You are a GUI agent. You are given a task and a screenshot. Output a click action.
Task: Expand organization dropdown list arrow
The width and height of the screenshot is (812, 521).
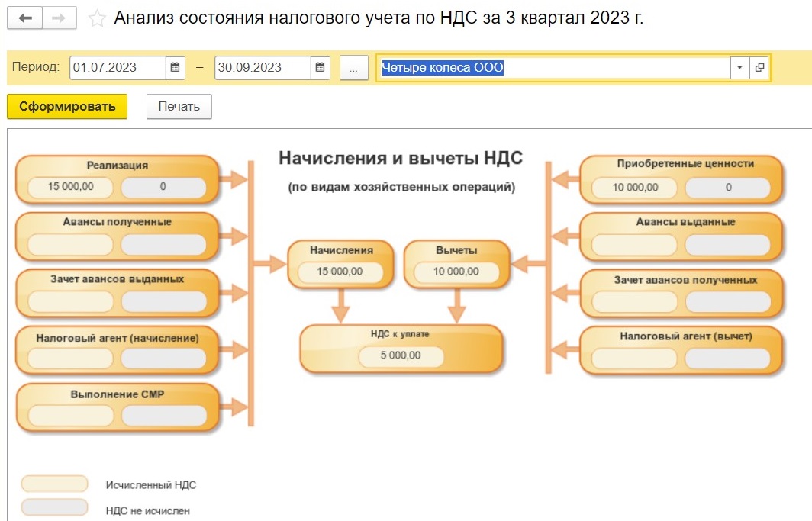[739, 67]
